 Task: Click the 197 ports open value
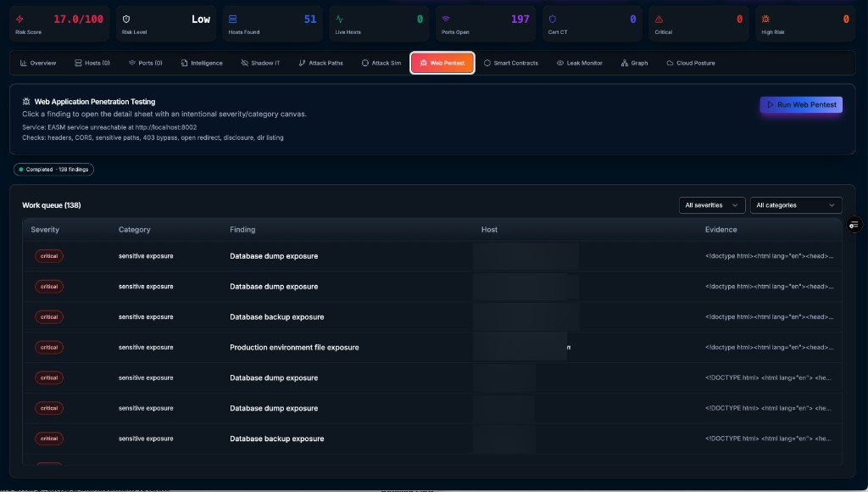click(520, 20)
